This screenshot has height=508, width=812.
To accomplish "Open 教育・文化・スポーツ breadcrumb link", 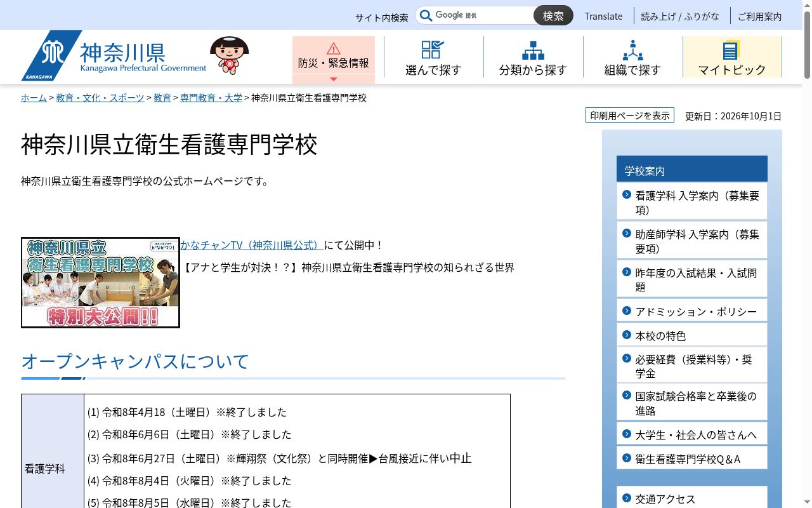I will (100, 98).
